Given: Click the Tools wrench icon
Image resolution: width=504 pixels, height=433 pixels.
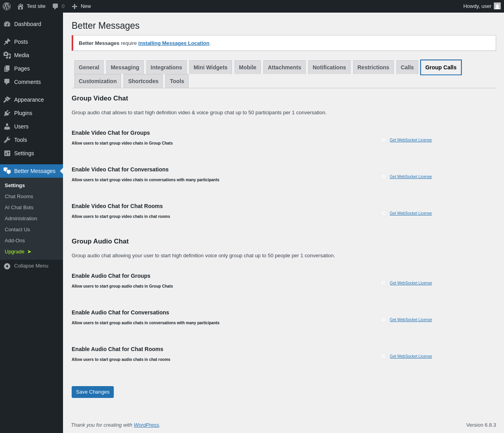Looking at the screenshot, I should coord(7,140).
